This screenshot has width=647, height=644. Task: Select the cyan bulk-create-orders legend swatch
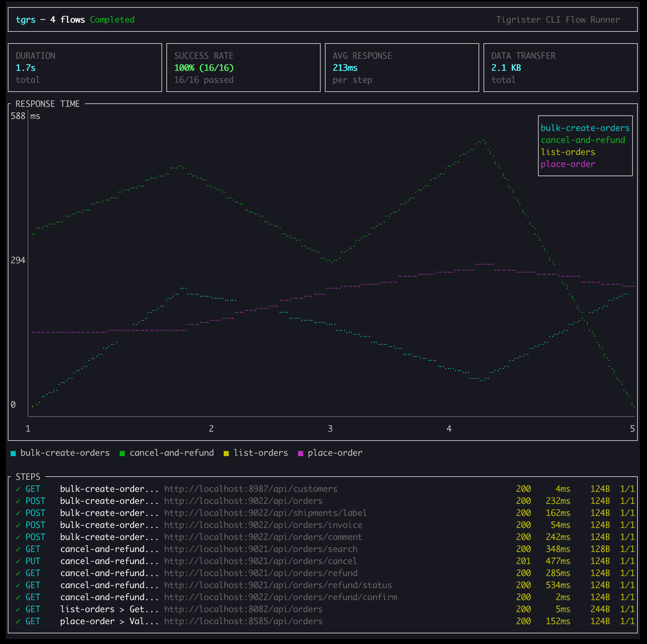click(13, 453)
